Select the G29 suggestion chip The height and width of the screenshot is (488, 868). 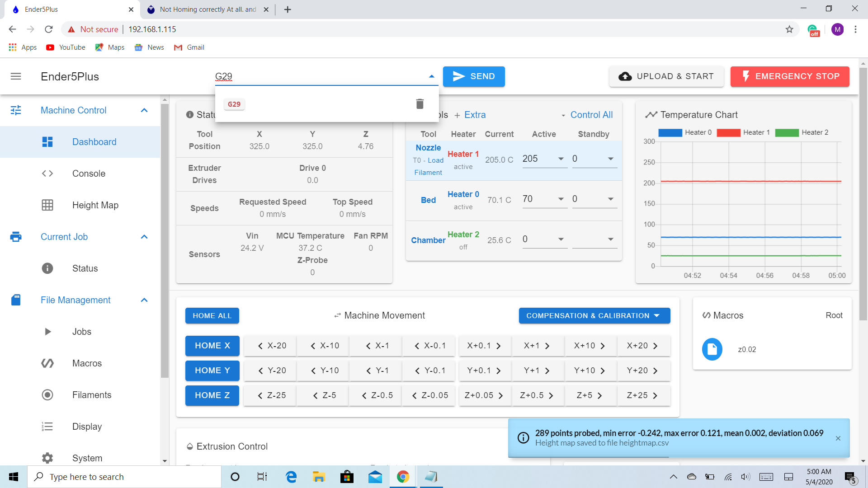234,104
